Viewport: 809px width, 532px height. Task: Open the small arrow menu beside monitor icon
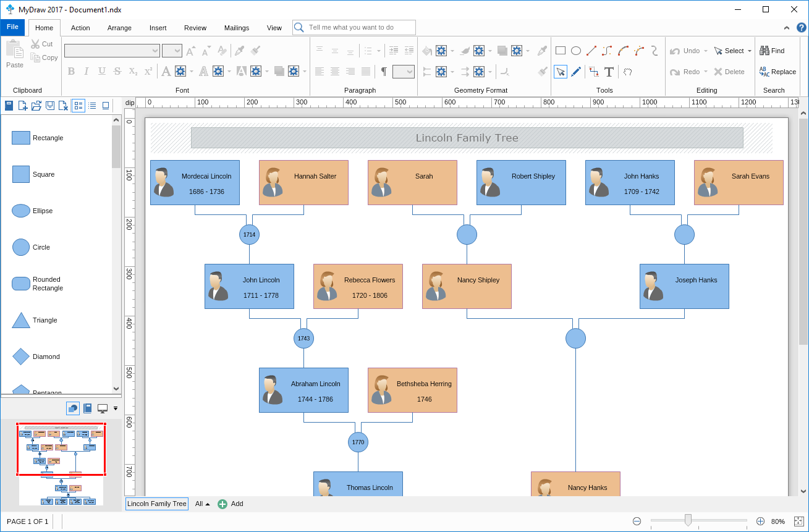[115, 408]
